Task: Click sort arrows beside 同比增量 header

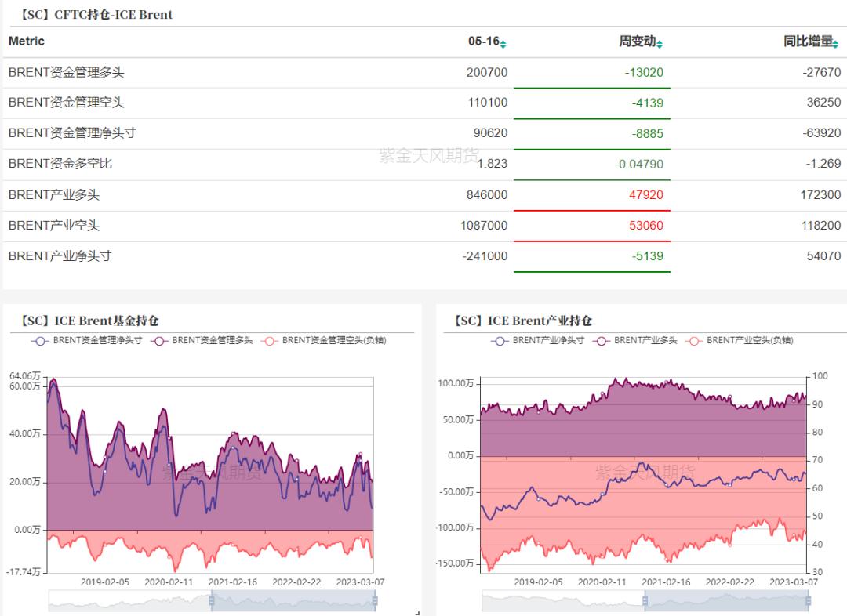Action: tap(837, 43)
